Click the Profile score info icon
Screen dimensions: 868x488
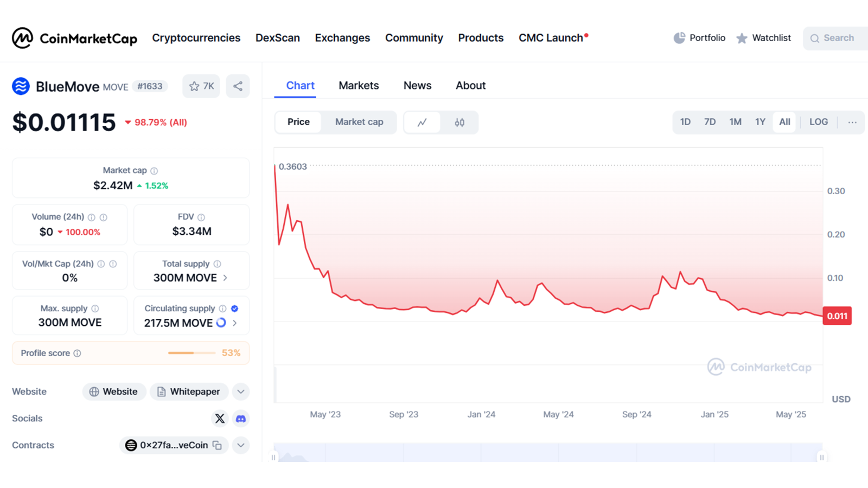[77, 354]
